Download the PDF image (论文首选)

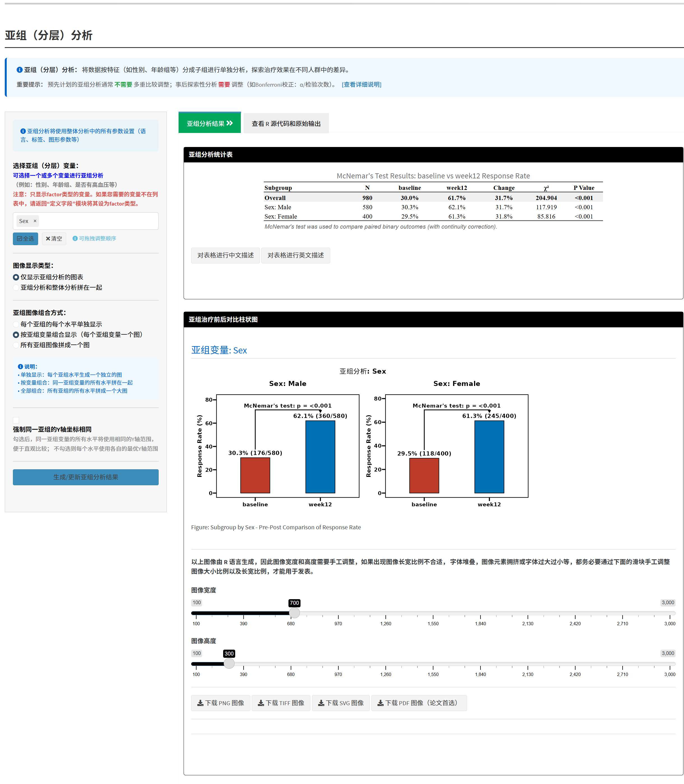pos(419,703)
